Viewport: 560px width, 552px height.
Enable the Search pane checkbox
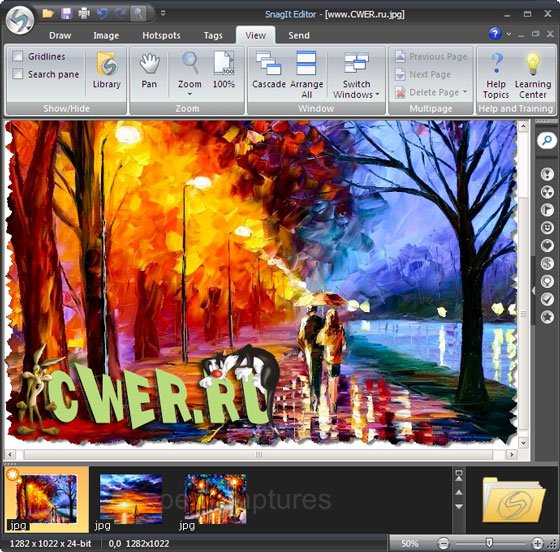[18, 74]
